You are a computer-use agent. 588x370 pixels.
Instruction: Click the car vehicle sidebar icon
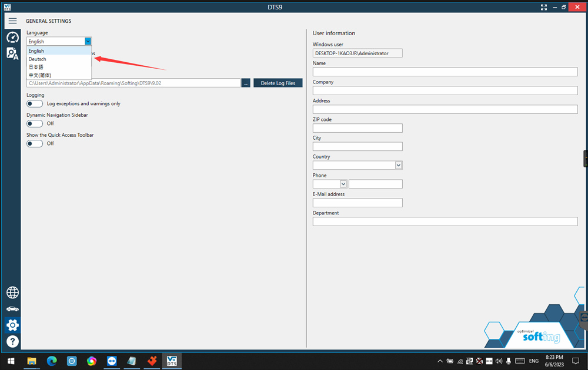click(12, 309)
